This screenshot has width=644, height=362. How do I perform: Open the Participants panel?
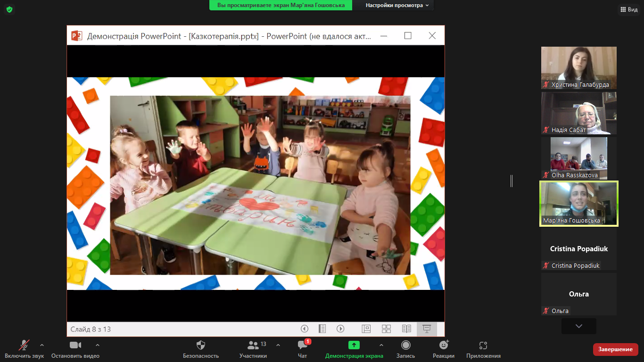253,346
